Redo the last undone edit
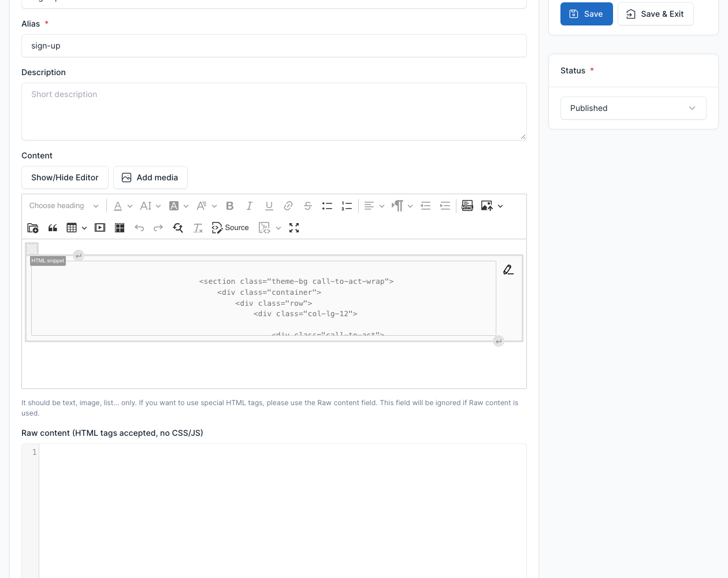This screenshot has width=728, height=578. click(x=158, y=228)
